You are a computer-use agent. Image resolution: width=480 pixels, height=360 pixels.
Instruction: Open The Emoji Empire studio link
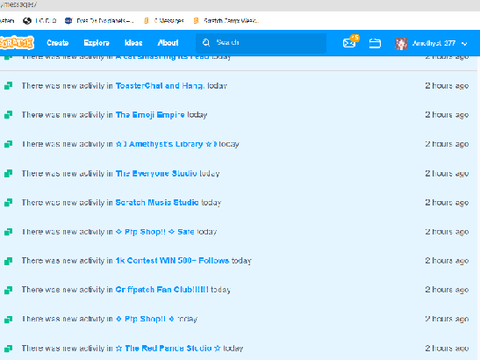(150, 115)
